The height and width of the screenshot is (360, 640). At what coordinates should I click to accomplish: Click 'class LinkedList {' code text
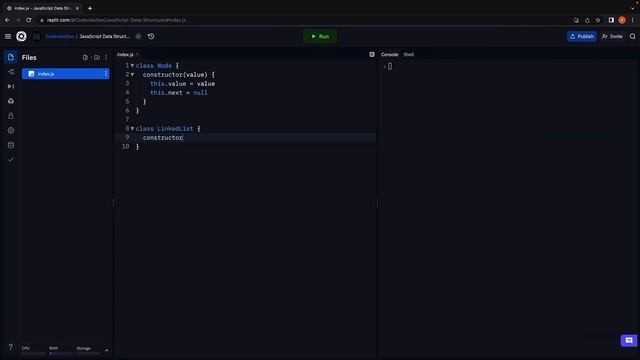(x=168, y=129)
